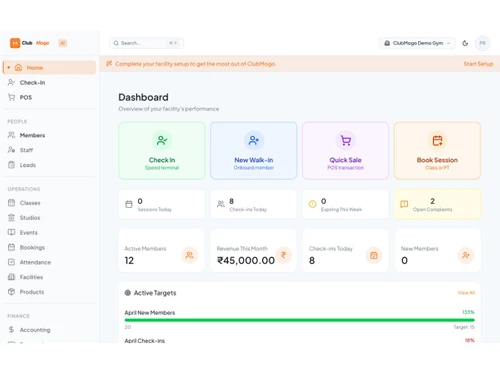Viewport: 500px width, 375px height.
Task: Toggle dark mode moon icon
Action: (465, 43)
